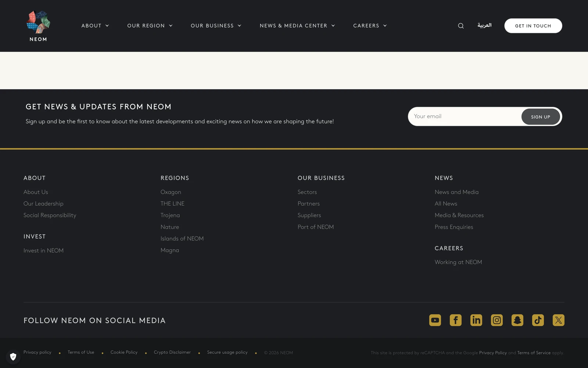The height and width of the screenshot is (368, 588).
Task: Open the Invest in NEOM link
Action: click(43, 251)
